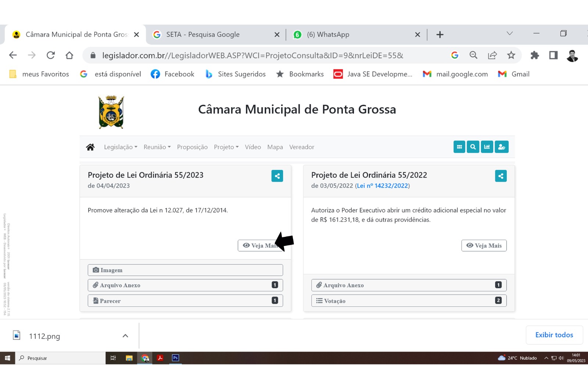Open the statistics chart icon
The image size is (588, 392).
pos(487,147)
